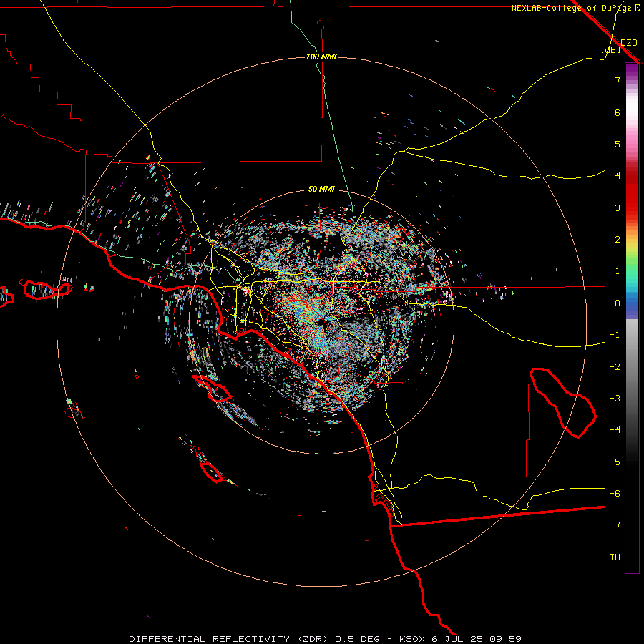
Task: Click the red island outline east of radar
Action: [562, 402]
